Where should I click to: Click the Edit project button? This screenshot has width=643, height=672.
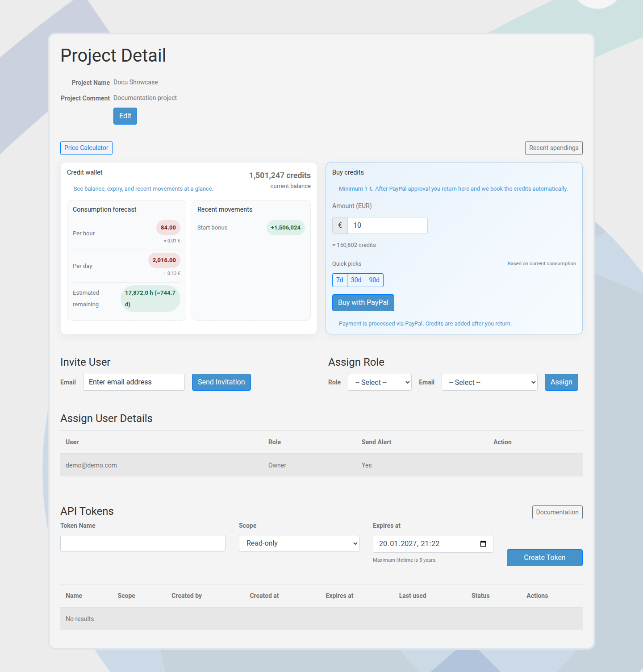125,116
